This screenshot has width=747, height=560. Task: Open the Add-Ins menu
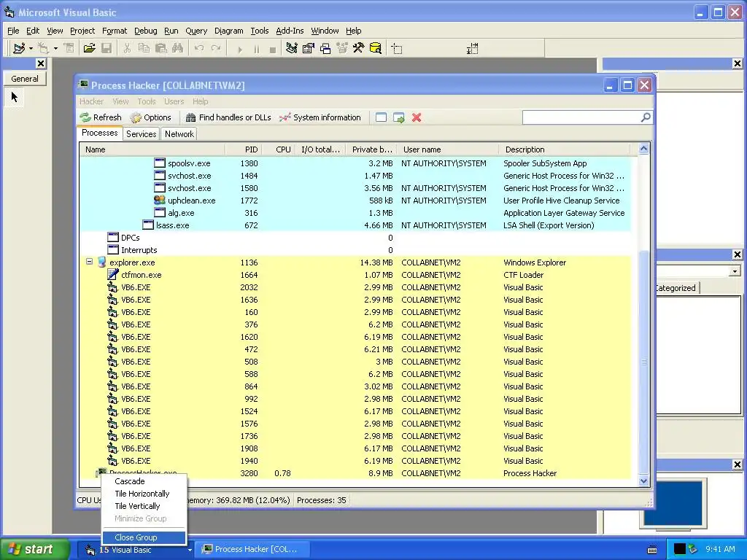click(290, 31)
